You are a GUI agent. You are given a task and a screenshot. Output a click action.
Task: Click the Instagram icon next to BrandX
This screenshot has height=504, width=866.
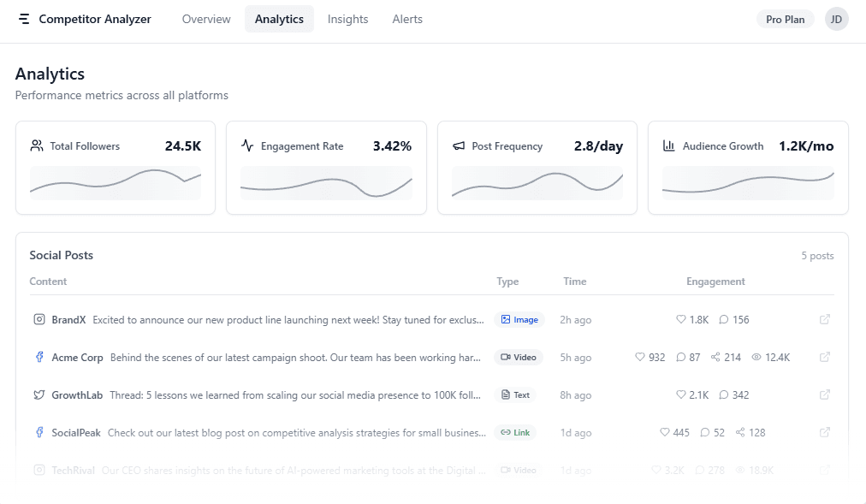coord(39,319)
